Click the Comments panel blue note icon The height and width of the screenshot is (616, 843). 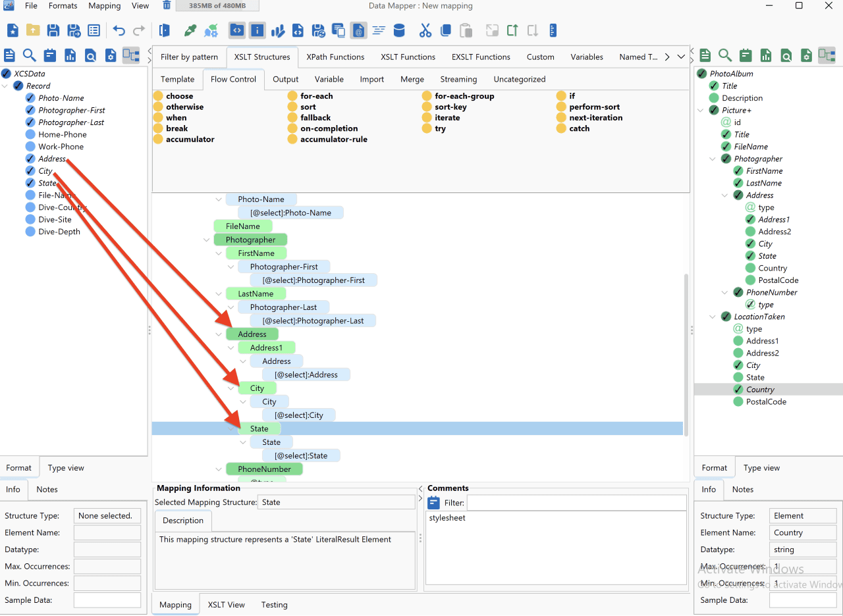pyautogui.click(x=434, y=503)
